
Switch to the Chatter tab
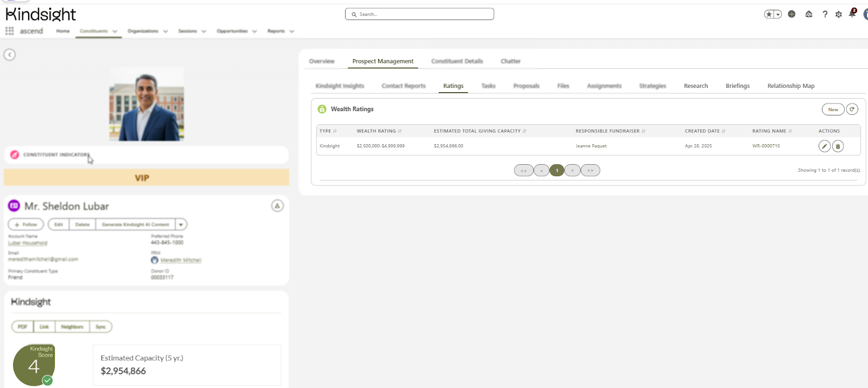(x=510, y=61)
